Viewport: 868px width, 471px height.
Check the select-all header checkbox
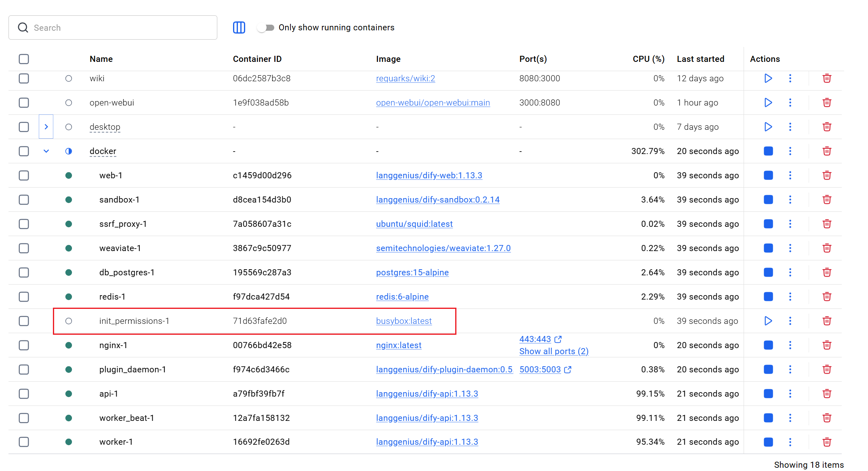tap(24, 59)
